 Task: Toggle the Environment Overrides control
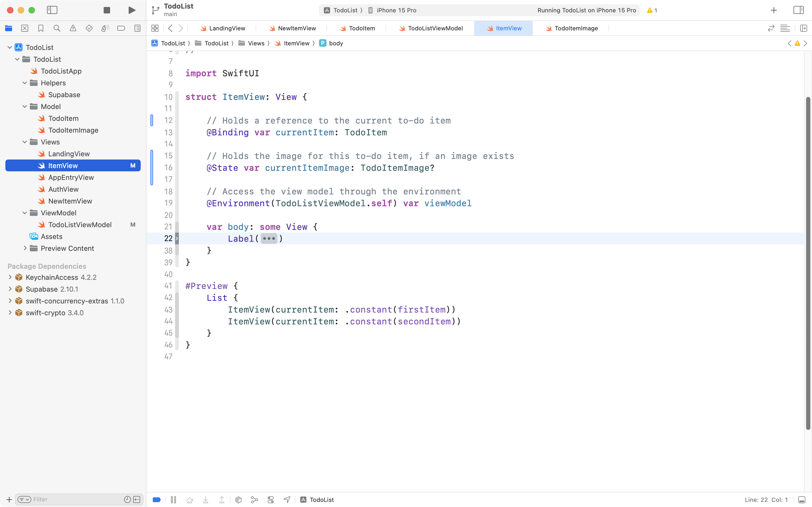point(271,499)
